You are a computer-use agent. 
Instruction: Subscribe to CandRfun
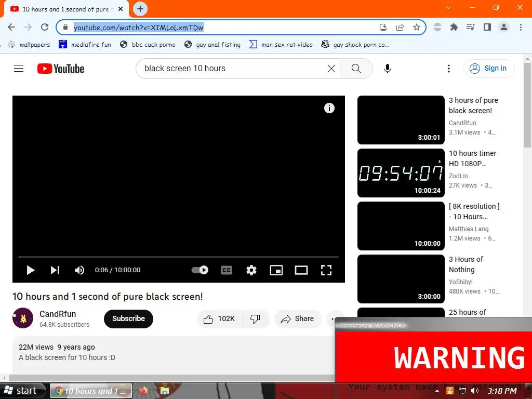(129, 319)
